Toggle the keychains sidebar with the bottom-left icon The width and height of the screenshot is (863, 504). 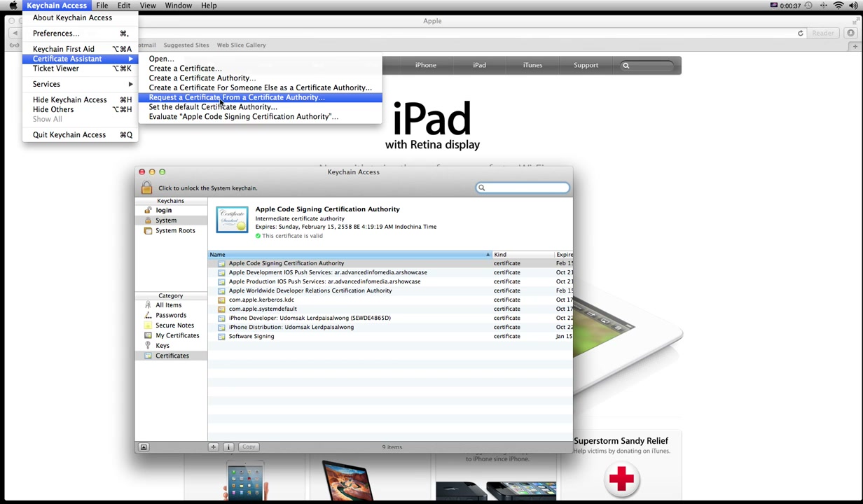pos(144,447)
